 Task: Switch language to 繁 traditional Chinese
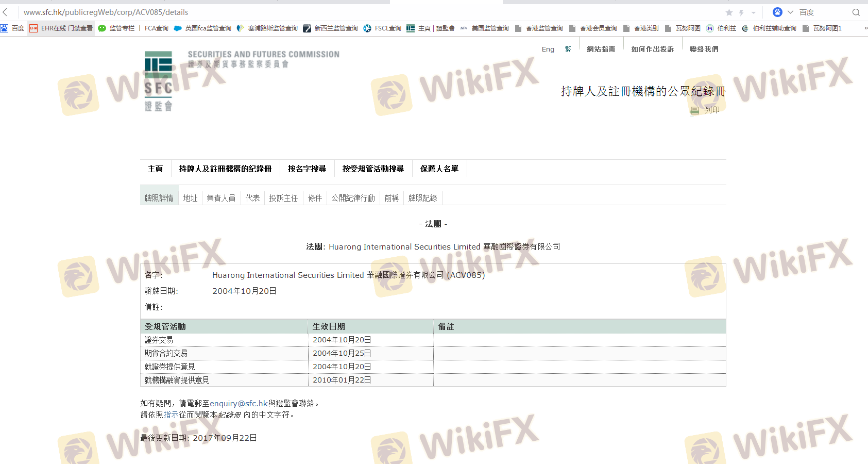coord(568,49)
